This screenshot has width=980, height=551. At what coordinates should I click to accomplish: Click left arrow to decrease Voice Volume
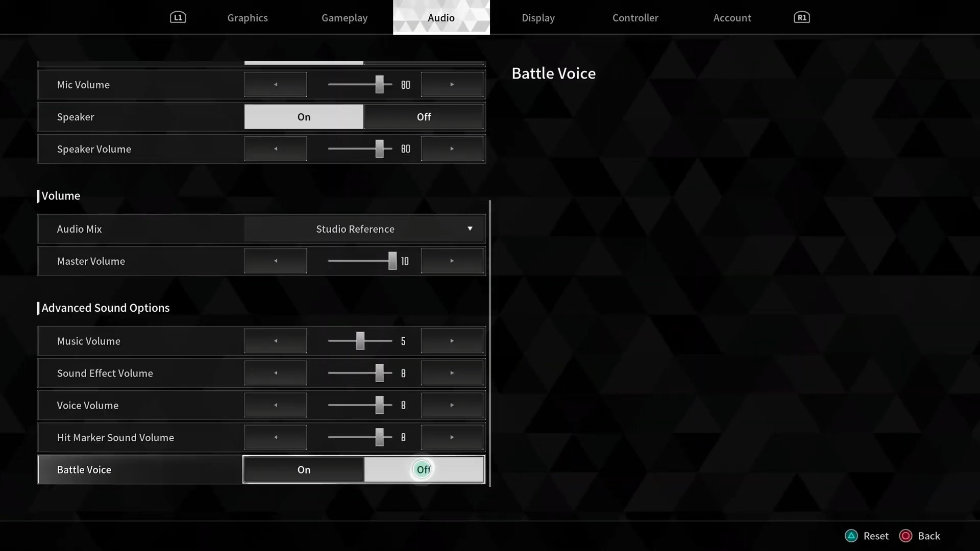(275, 405)
